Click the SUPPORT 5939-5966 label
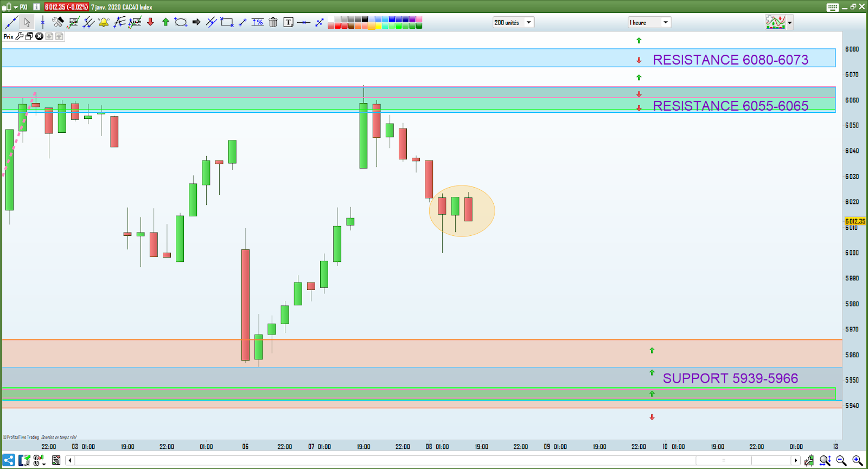This screenshot has height=469, width=868. pos(730,378)
